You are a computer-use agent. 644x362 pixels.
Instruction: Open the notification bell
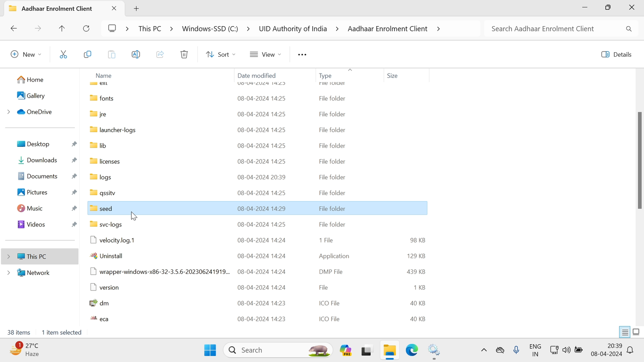pos(630,350)
